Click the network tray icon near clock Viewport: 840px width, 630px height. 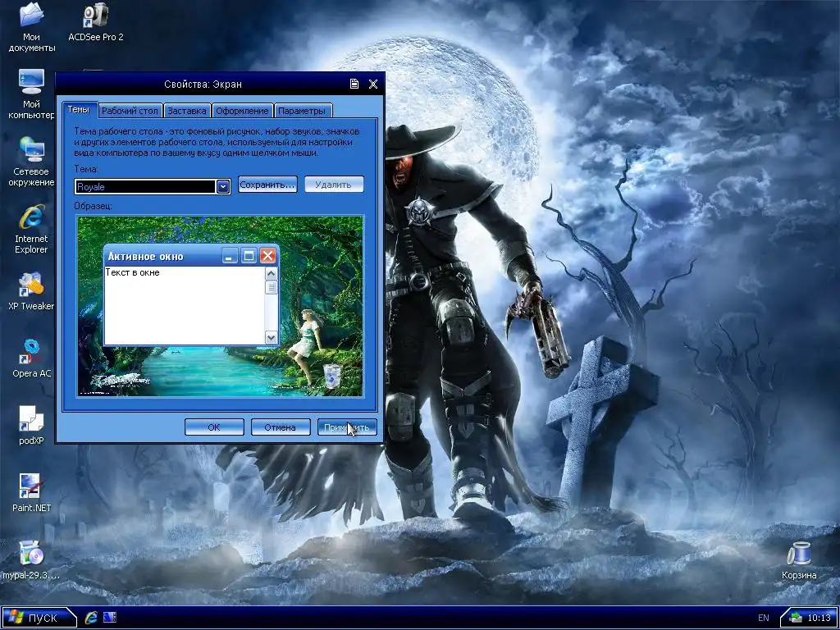tap(796, 619)
